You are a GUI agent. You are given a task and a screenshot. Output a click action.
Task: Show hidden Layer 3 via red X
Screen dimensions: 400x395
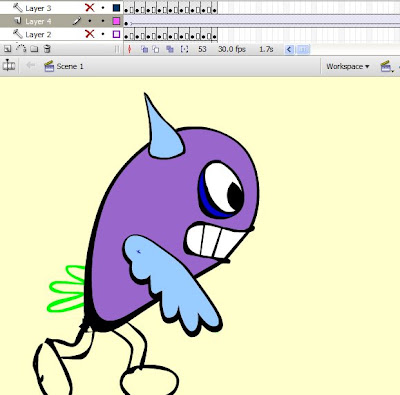(x=89, y=7)
